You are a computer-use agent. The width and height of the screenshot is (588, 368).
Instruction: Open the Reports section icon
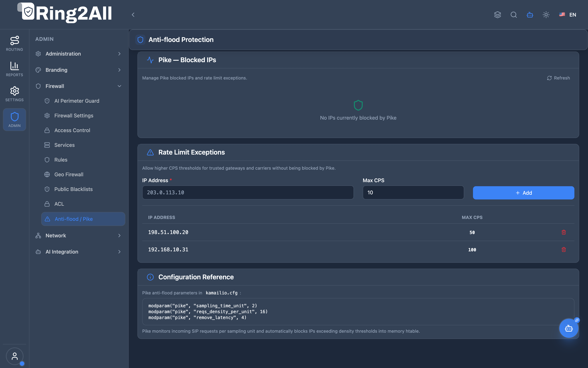tap(14, 69)
